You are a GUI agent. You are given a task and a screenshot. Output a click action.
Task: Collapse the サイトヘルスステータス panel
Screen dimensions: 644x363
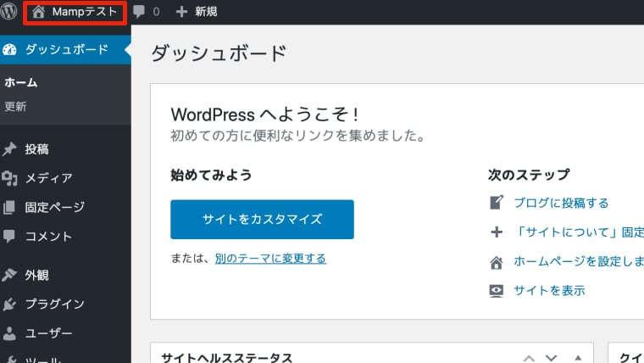[578, 358]
